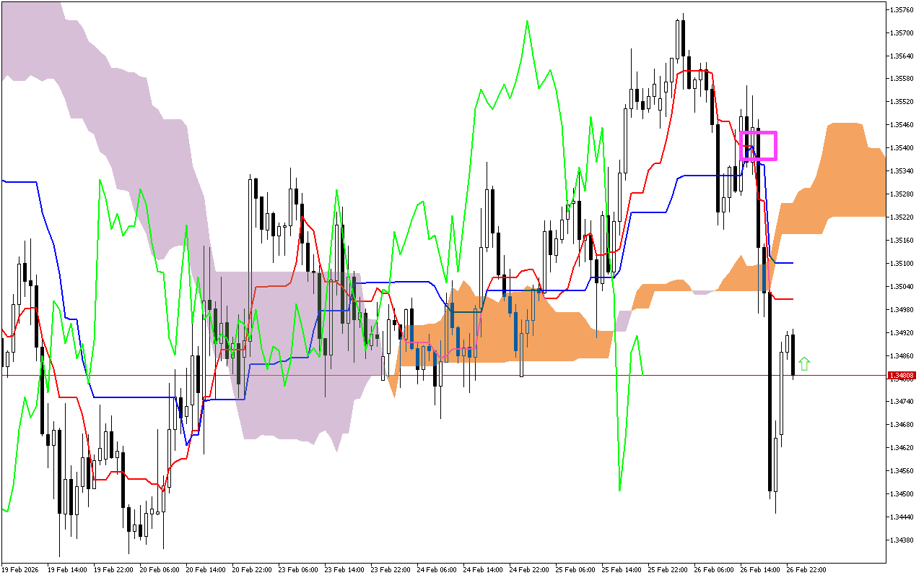The width and height of the screenshot is (924, 578).
Task: Click the magenta rectangle highlight on the chart
Action: 759,144
